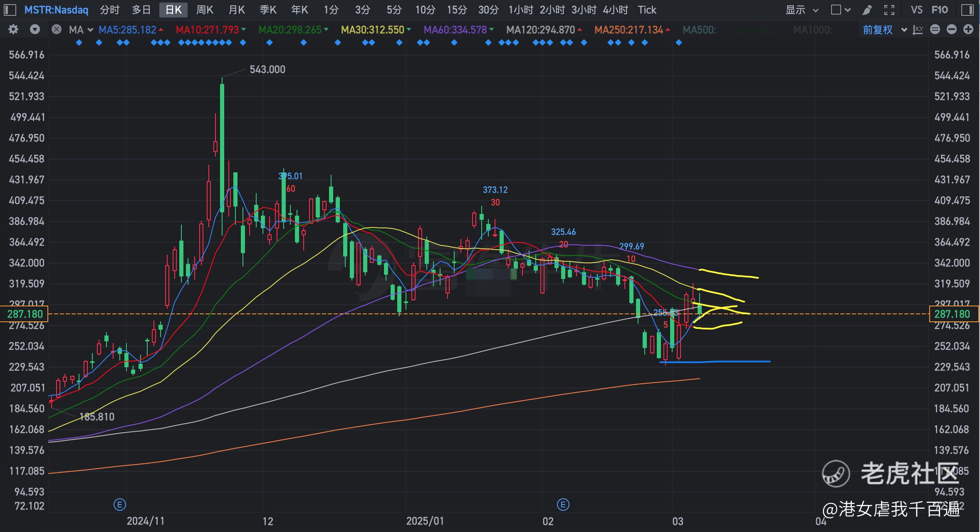Screen dimensions: 980x532
Task: Toggle the MA60 line indicator
Action: (459, 30)
